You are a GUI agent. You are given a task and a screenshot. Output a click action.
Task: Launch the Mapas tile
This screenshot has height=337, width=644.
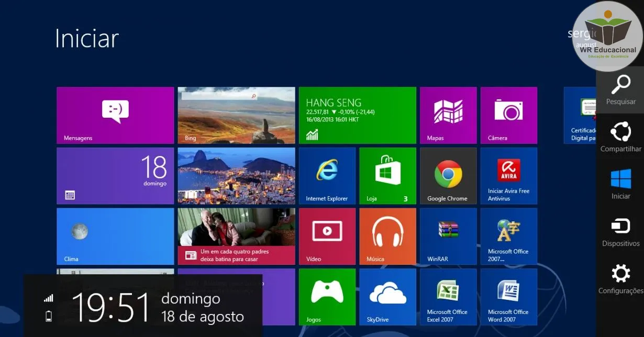click(x=448, y=115)
